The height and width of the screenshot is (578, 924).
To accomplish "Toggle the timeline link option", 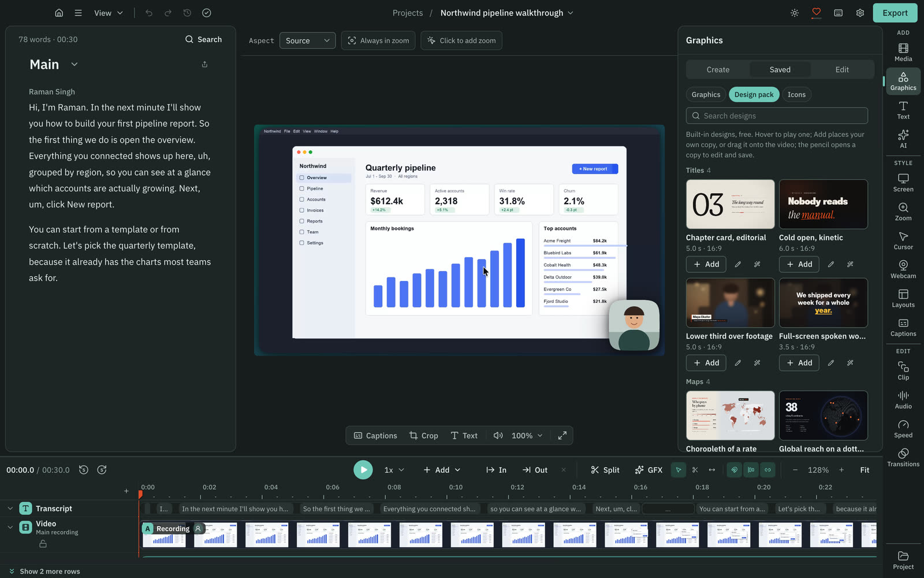I will (x=767, y=470).
